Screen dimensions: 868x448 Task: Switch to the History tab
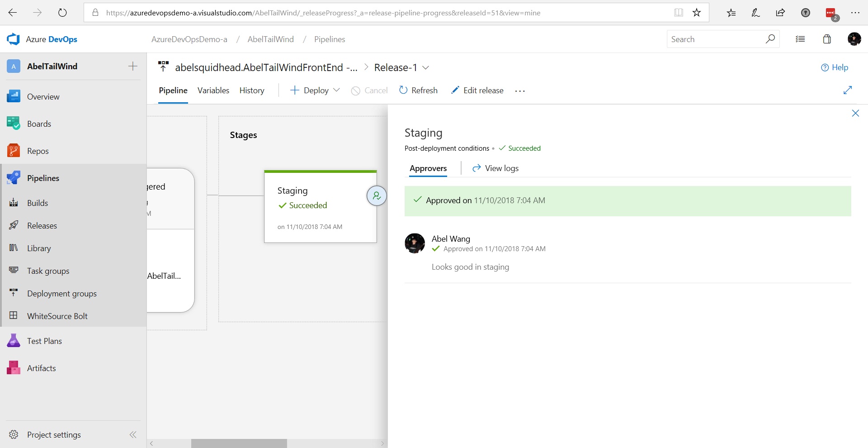[252, 91]
